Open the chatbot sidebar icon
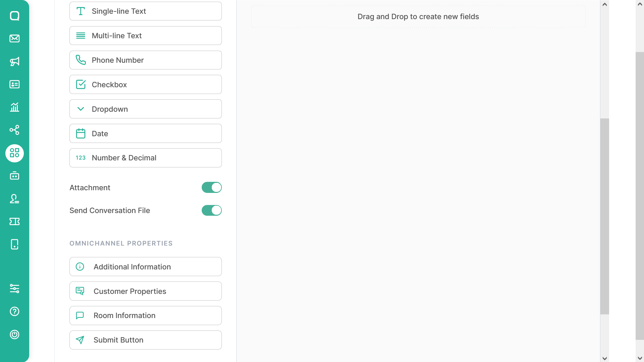 (14, 176)
